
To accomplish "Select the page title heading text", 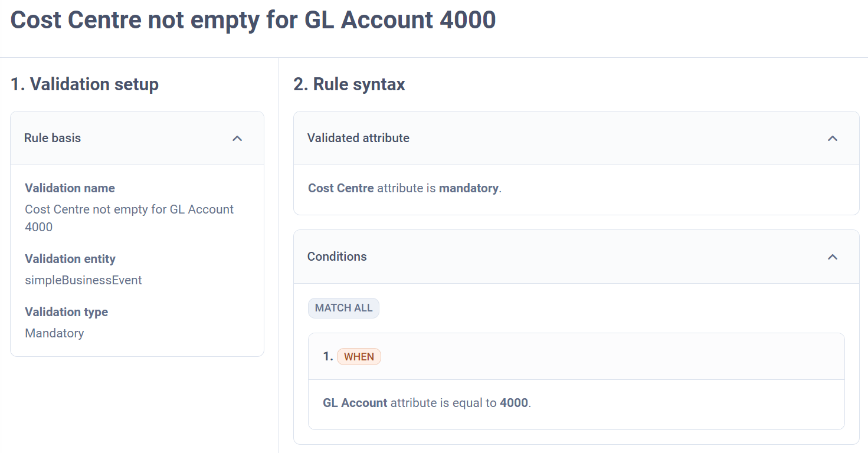I will pyautogui.click(x=253, y=20).
